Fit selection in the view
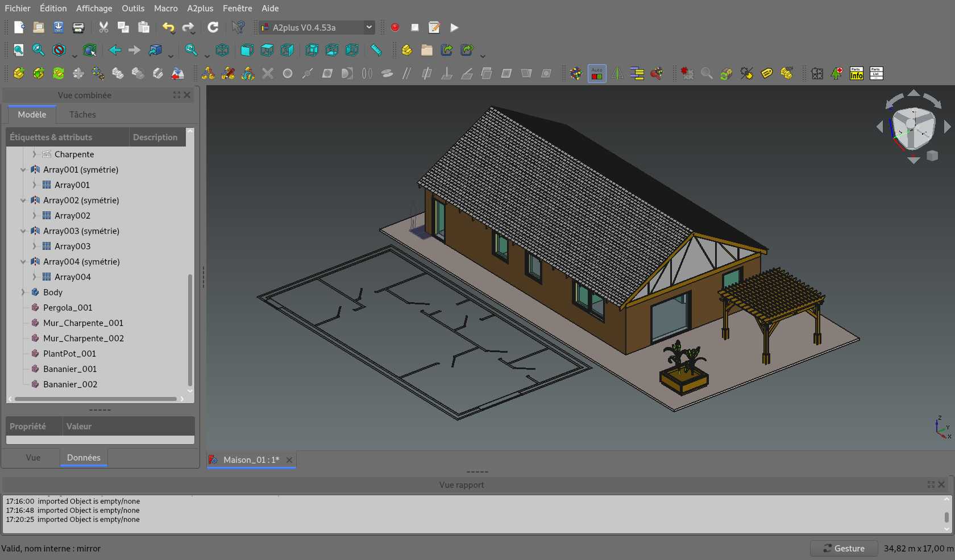Image resolution: width=955 pixels, height=560 pixels. 39,50
